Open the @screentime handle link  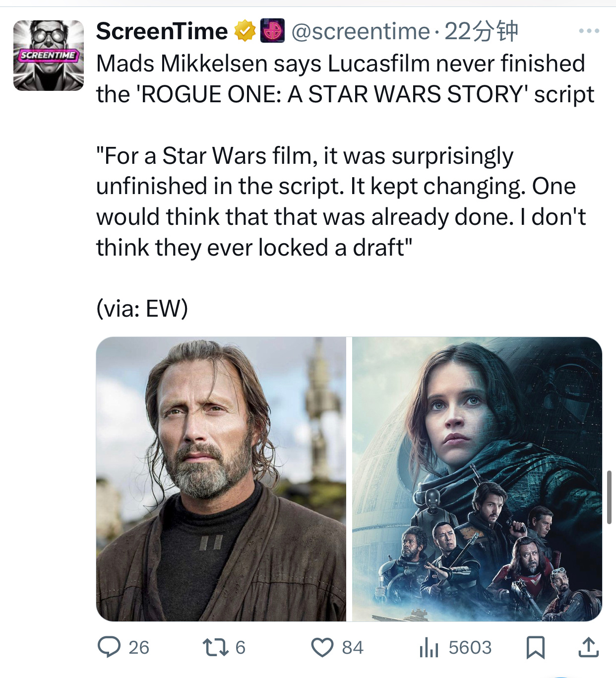[x=361, y=32]
